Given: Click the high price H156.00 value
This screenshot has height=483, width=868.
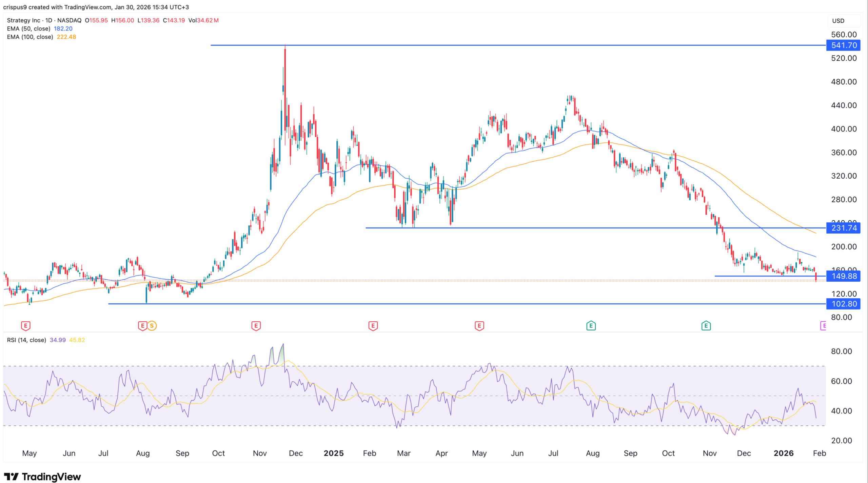Looking at the screenshot, I should tap(123, 20).
